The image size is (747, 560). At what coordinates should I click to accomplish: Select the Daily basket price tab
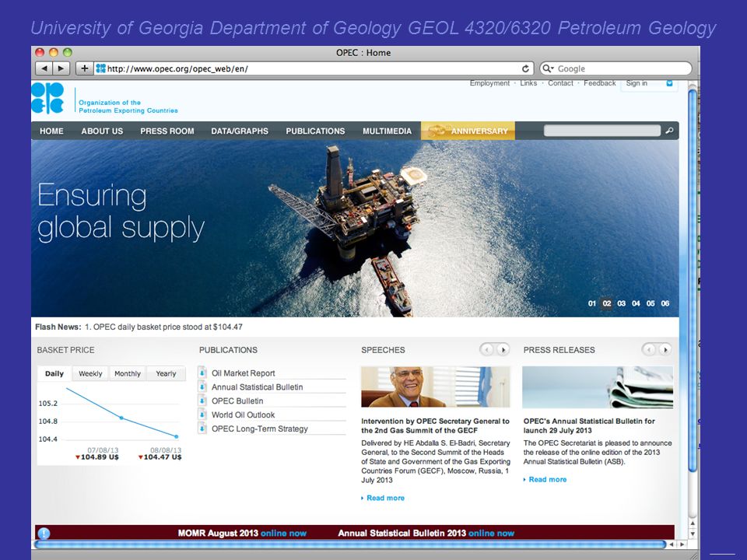[x=54, y=374]
